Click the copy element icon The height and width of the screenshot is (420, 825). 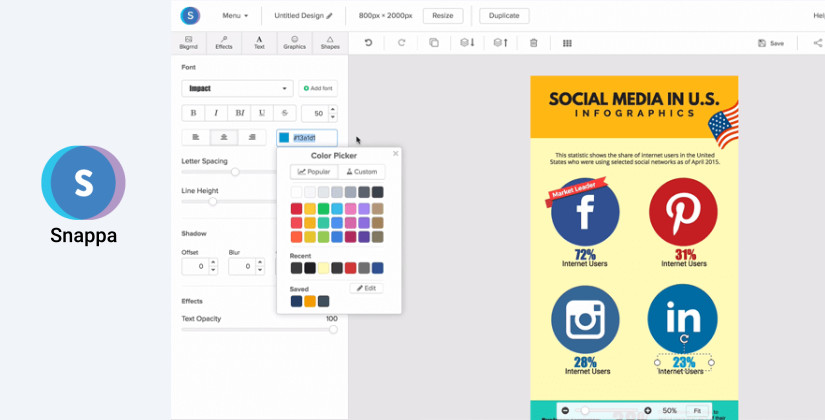coord(434,43)
